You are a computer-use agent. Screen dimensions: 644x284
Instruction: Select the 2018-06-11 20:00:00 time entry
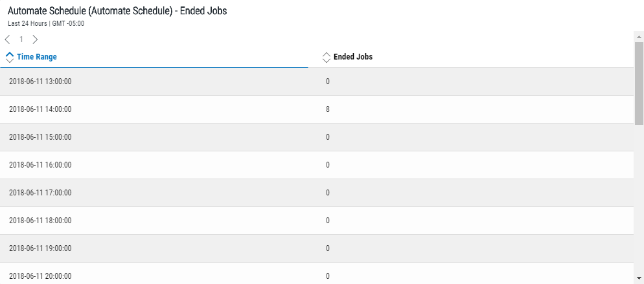pos(40,276)
